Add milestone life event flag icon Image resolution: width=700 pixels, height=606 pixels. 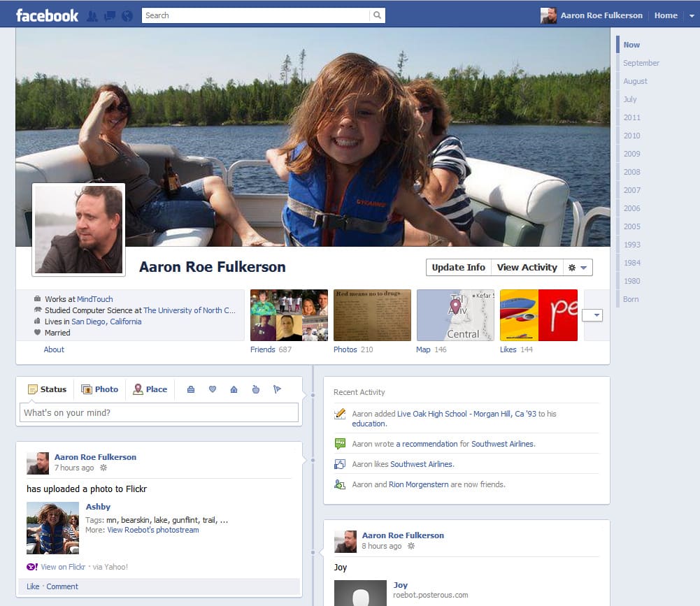[278, 389]
